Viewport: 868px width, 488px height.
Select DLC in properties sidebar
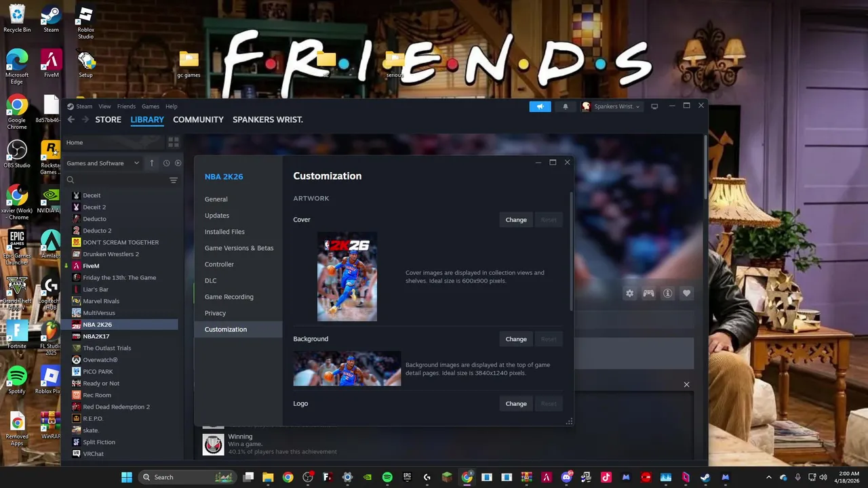(x=238, y=281)
